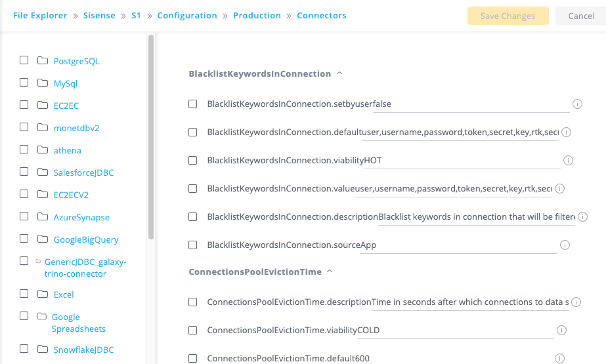
Task: Click info icon beside BlacklistKeywordsInConnection.setbyuser
Action: [x=578, y=104]
